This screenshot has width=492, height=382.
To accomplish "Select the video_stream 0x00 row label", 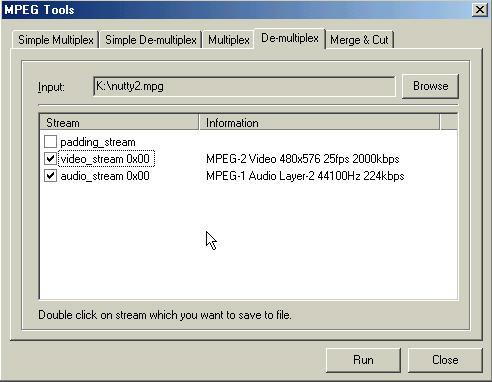I will pos(106,159).
